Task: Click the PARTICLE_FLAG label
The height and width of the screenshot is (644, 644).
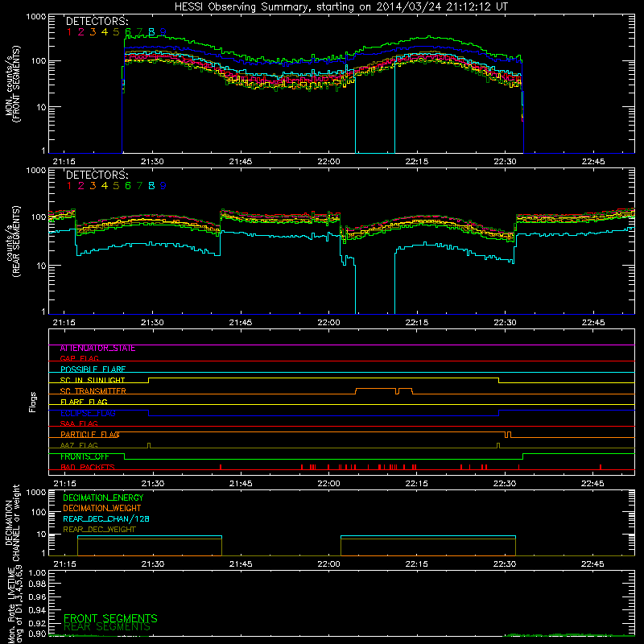Action: pyautogui.click(x=90, y=435)
